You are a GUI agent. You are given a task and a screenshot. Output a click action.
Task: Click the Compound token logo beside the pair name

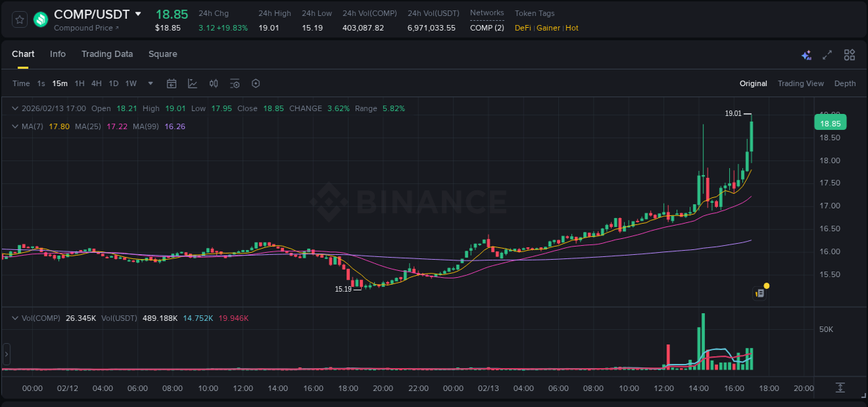[40, 19]
